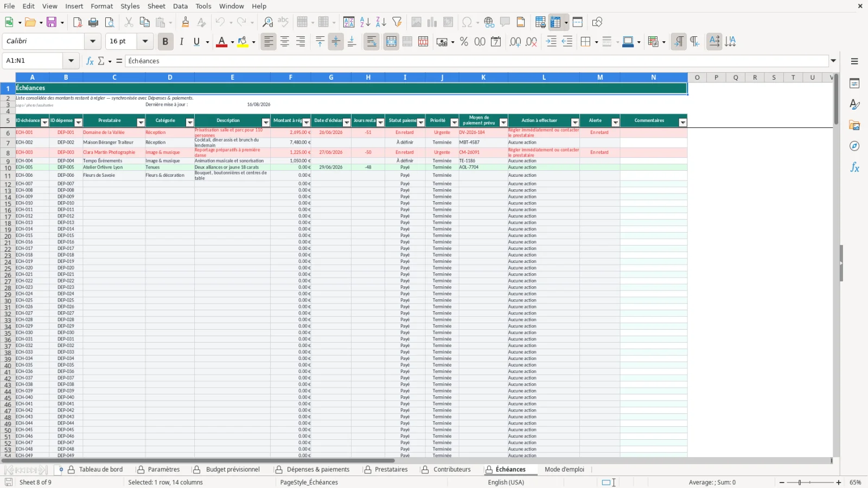Open Find & Replace icon
Image resolution: width=868 pixels, height=488 pixels.
pos(267,22)
